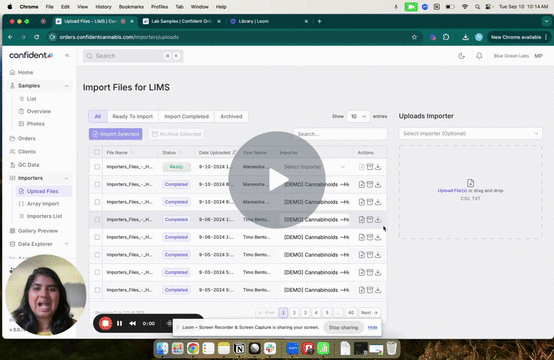Click Stop sharing in the Loom bar
Viewport: 554px width, 360px height.
[x=343, y=327]
